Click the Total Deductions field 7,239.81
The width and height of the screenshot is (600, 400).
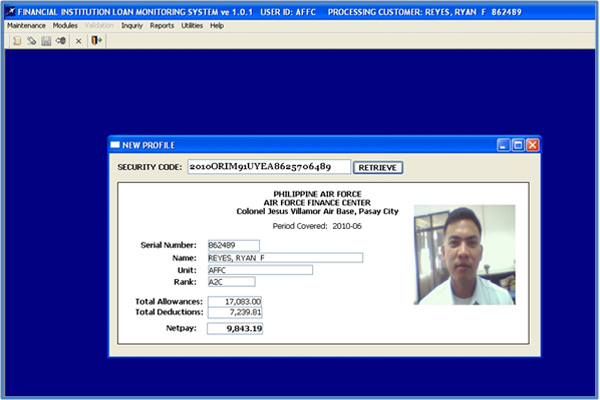235,312
